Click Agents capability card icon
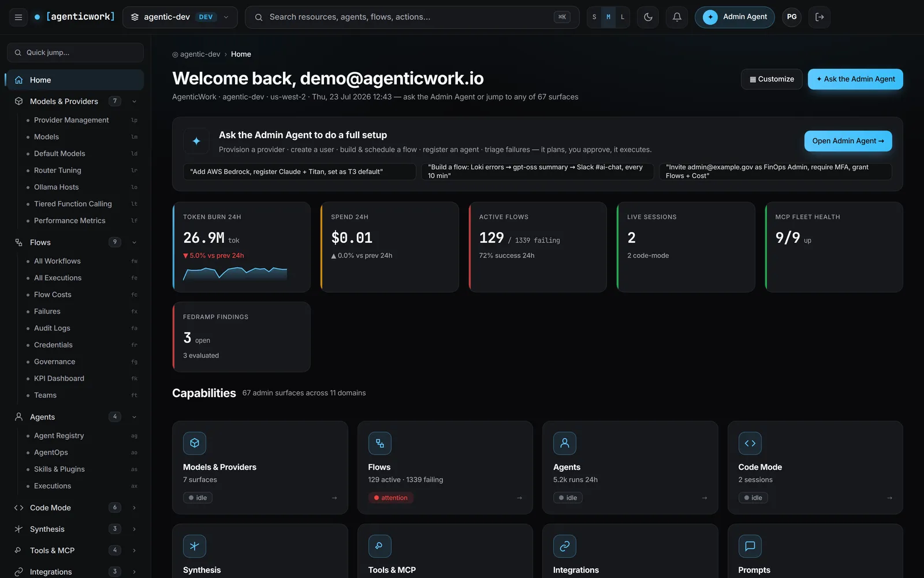The width and height of the screenshot is (924, 578). pyautogui.click(x=565, y=443)
